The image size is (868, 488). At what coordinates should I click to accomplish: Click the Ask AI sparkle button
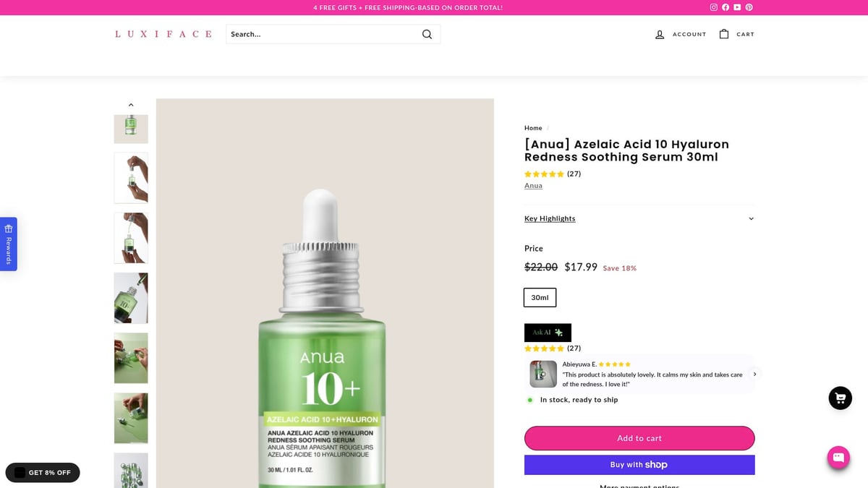548,332
